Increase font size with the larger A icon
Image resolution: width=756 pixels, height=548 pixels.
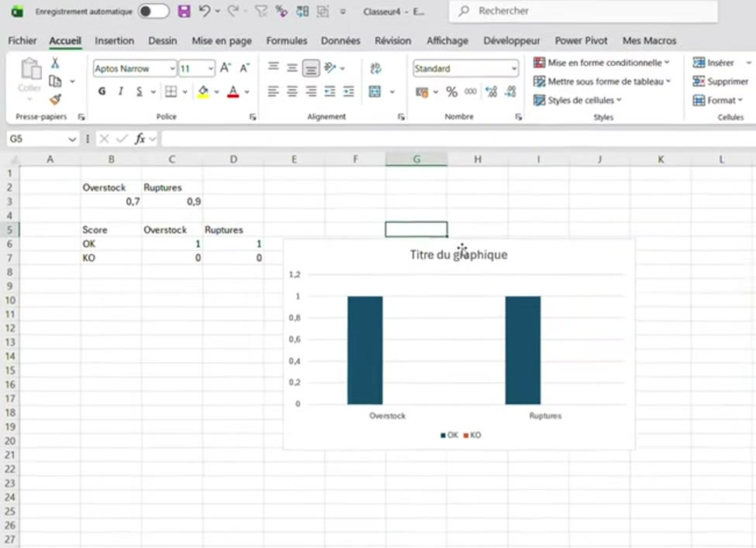(x=225, y=68)
